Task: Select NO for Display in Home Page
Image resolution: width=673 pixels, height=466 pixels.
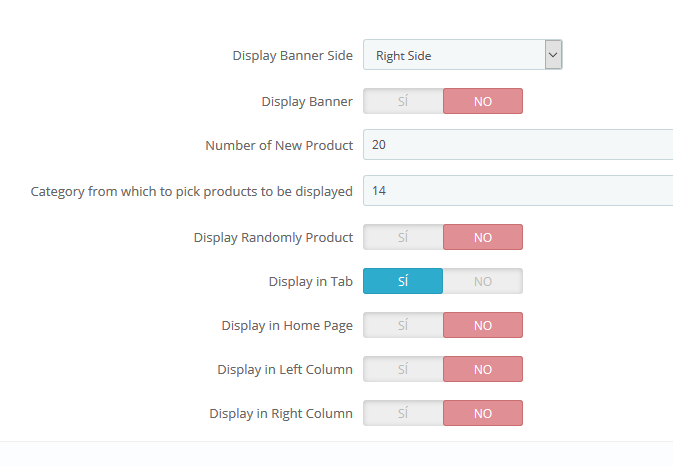Action: pos(483,325)
